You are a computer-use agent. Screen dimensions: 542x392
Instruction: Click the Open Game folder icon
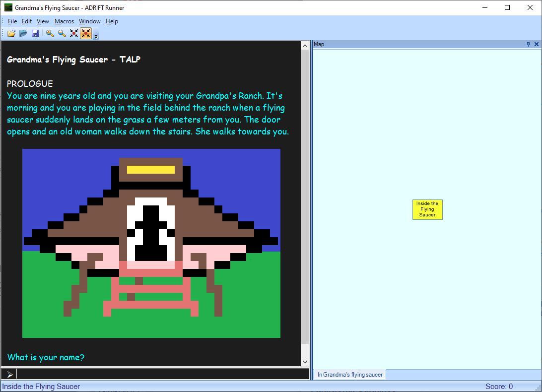pos(11,33)
